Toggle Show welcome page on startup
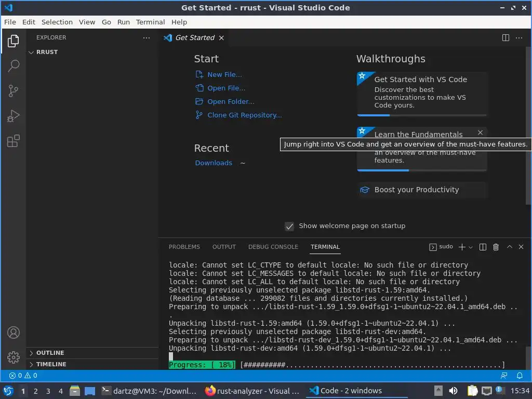This screenshot has width=532, height=399. click(x=289, y=227)
